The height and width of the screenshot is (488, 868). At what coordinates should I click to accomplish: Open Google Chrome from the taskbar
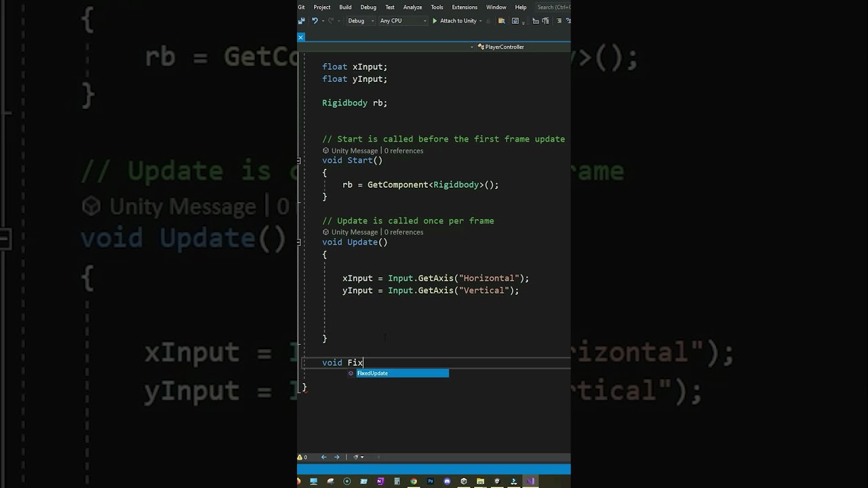pos(414,481)
